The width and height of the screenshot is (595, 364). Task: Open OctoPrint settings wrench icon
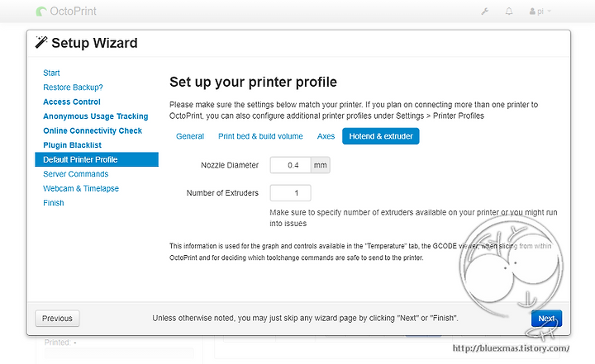pyautogui.click(x=484, y=12)
